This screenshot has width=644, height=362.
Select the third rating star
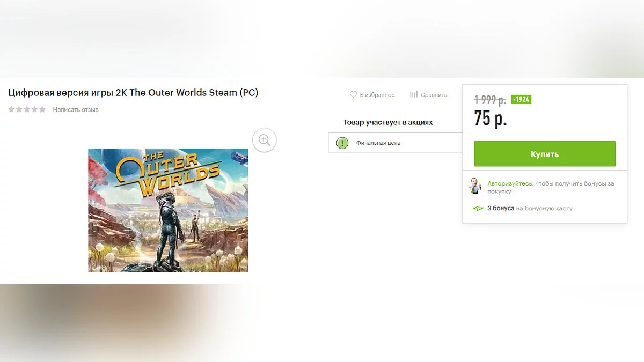pyautogui.click(x=27, y=110)
